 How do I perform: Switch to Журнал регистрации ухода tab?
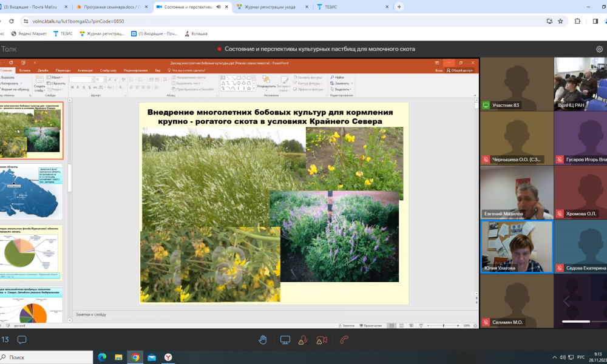[271, 7]
